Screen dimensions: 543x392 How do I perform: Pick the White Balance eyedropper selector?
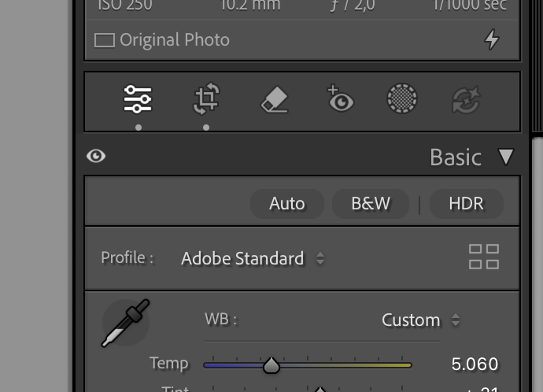click(126, 323)
